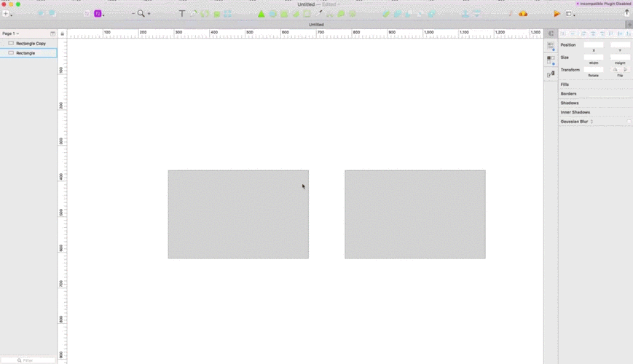Click the orange play preview icon
Screen dimensions: 633x364
(x=557, y=14)
